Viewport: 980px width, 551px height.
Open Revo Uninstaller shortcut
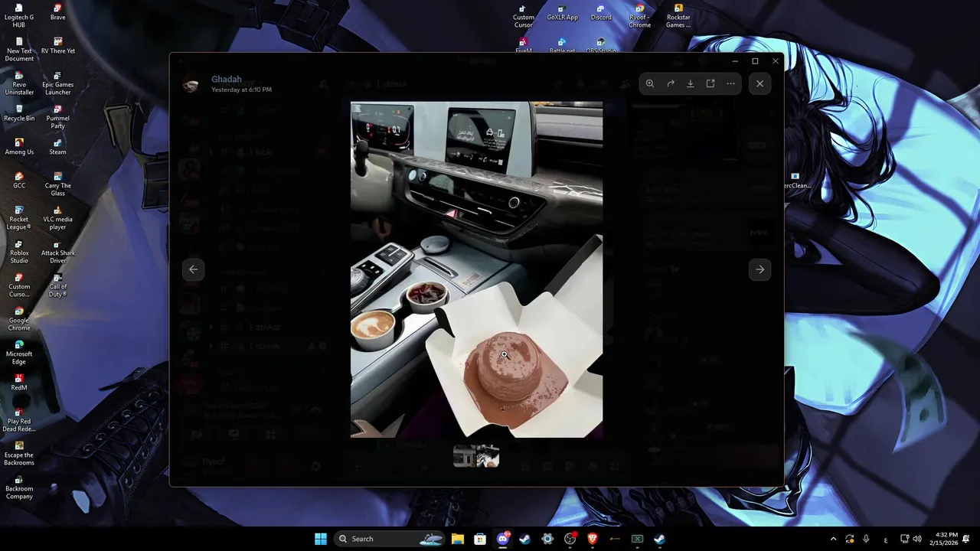(19, 83)
